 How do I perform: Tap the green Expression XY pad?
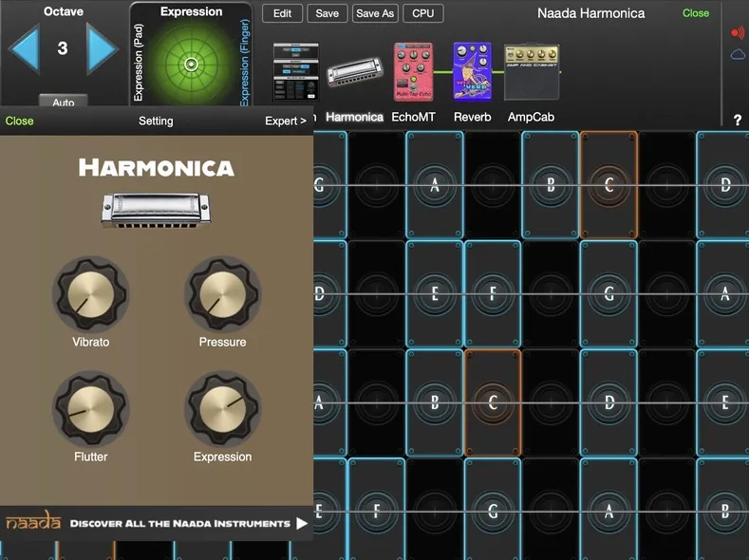pyautogui.click(x=191, y=64)
